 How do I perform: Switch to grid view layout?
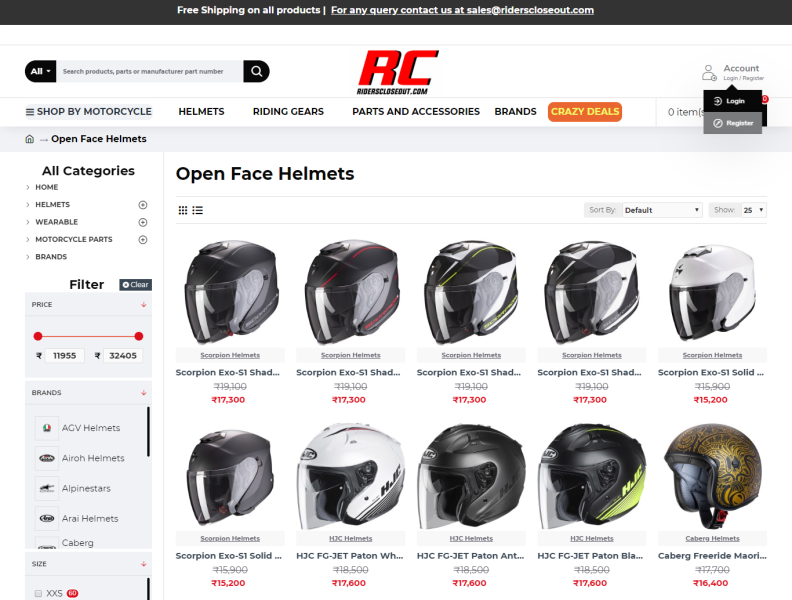(x=183, y=210)
